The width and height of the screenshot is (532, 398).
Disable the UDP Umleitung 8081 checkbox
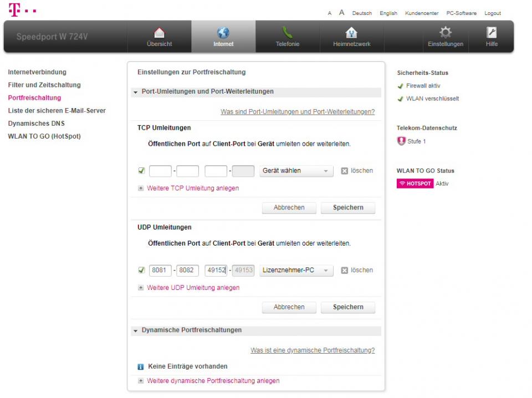(141, 271)
